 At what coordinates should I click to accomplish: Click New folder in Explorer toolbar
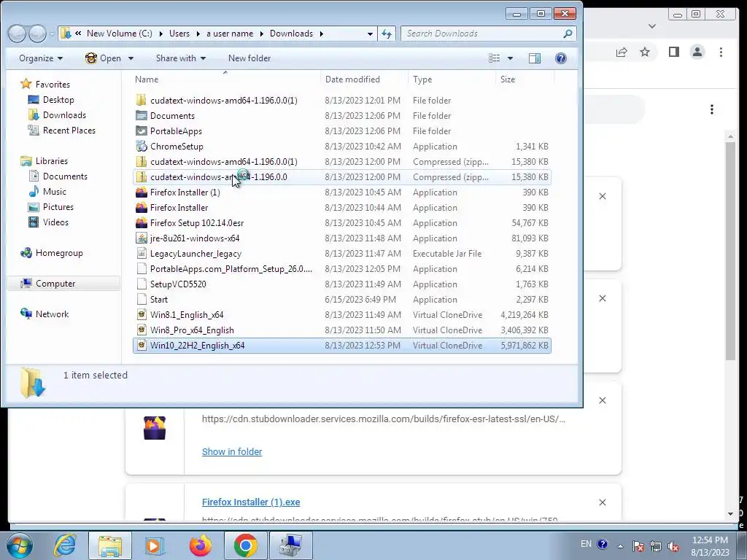249,58
